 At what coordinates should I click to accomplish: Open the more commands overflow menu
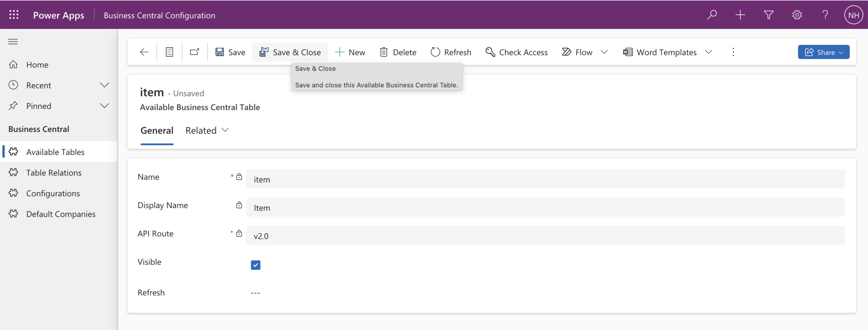733,52
